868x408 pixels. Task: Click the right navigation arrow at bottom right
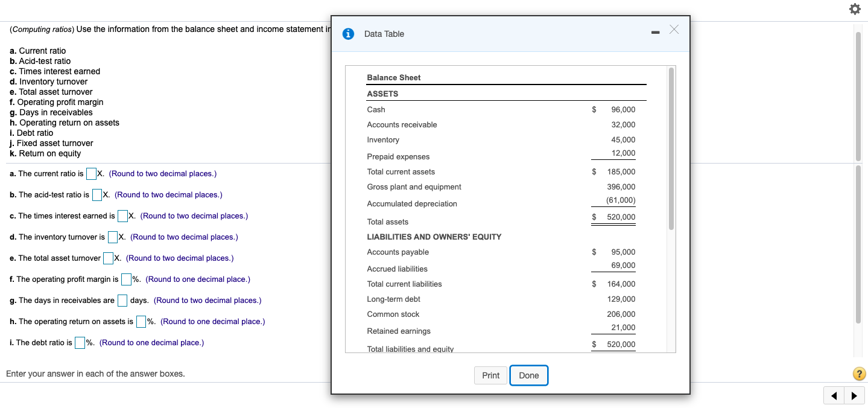tap(855, 395)
